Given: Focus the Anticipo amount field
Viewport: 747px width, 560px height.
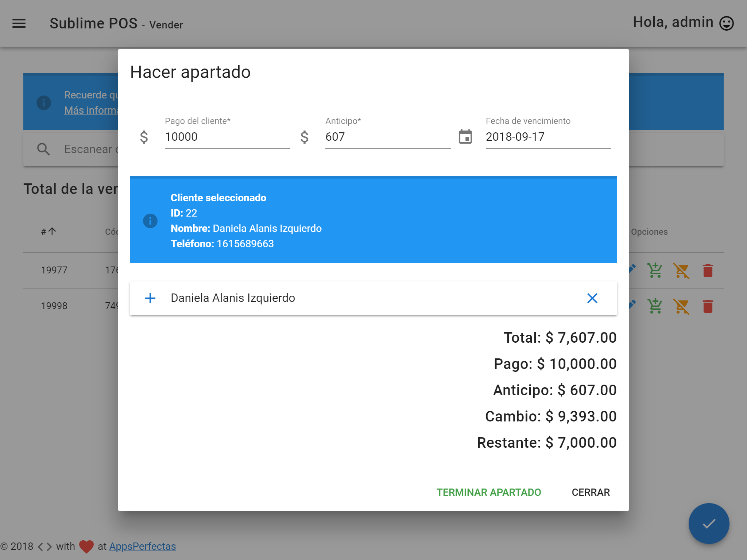Looking at the screenshot, I should pos(387,137).
